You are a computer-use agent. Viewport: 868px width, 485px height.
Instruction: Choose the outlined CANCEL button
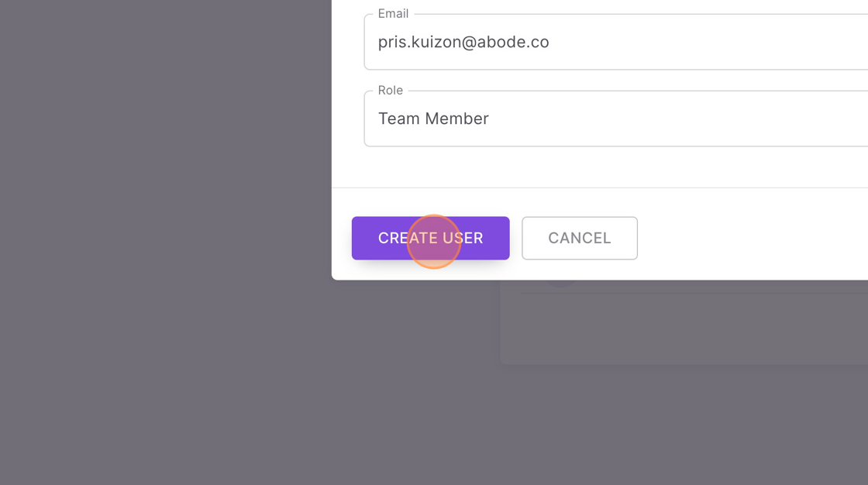point(580,238)
